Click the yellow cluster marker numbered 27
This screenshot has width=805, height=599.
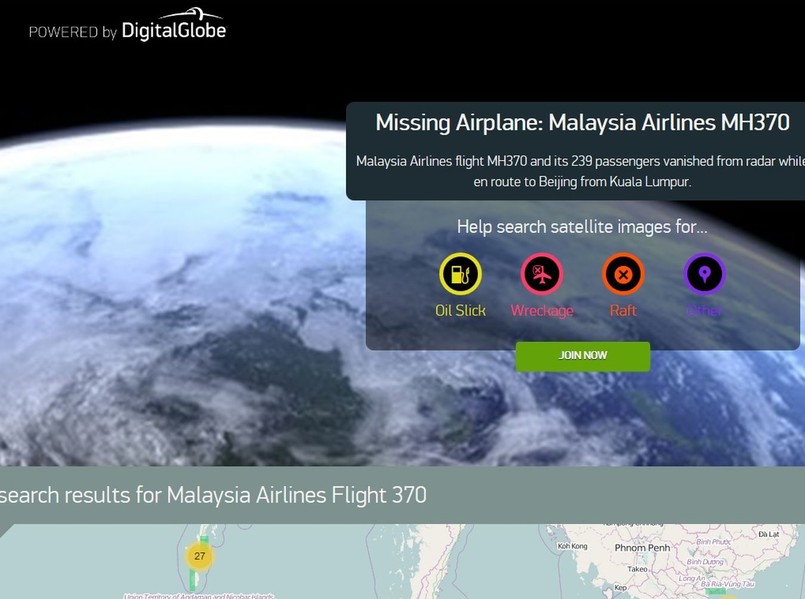point(200,556)
